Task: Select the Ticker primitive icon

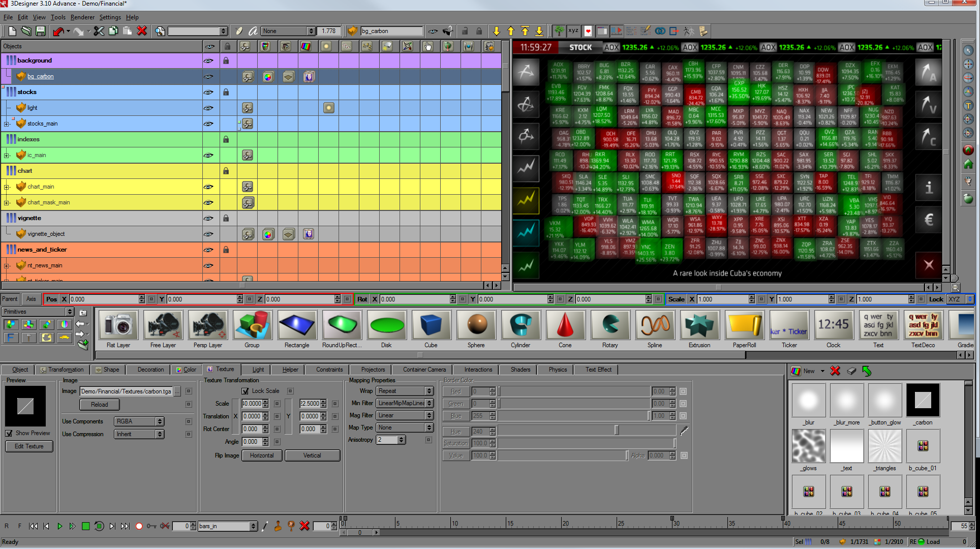Action: pos(789,325)
